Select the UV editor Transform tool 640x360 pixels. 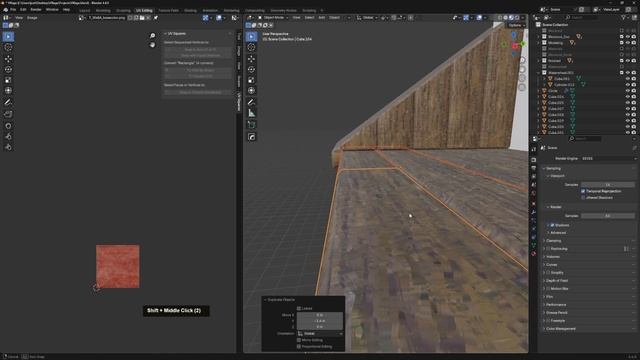(x=8, y=91)
